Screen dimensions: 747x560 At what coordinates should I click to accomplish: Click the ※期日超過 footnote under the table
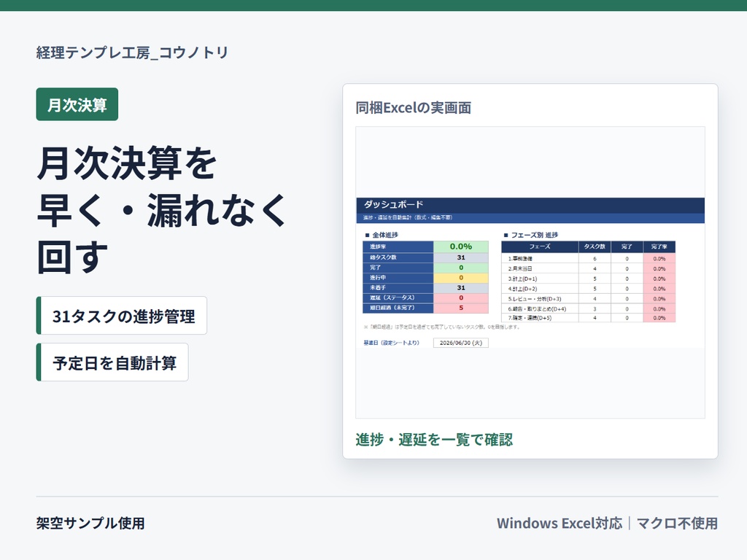441,327
